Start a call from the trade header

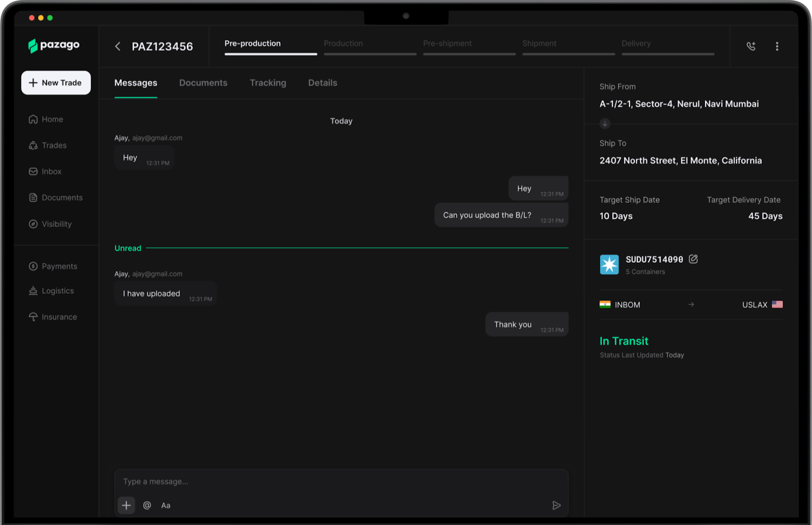[x=751, y=46]
